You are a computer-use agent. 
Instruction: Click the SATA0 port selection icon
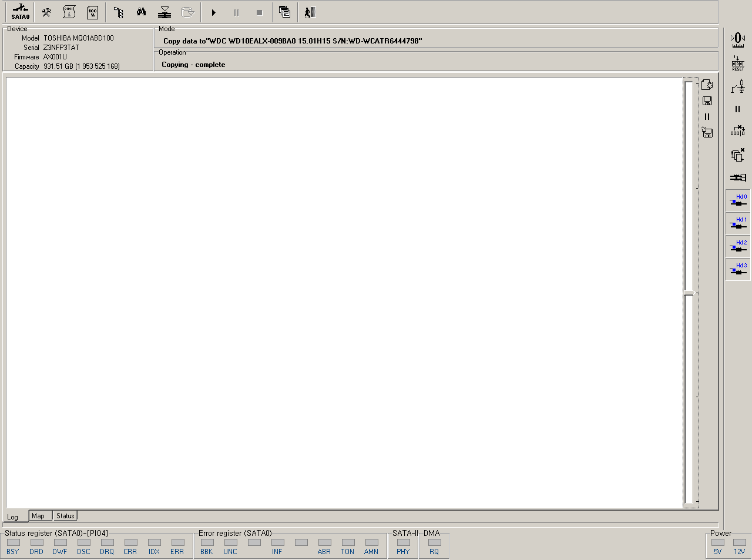pyautogui.click(x=21, y=12)
